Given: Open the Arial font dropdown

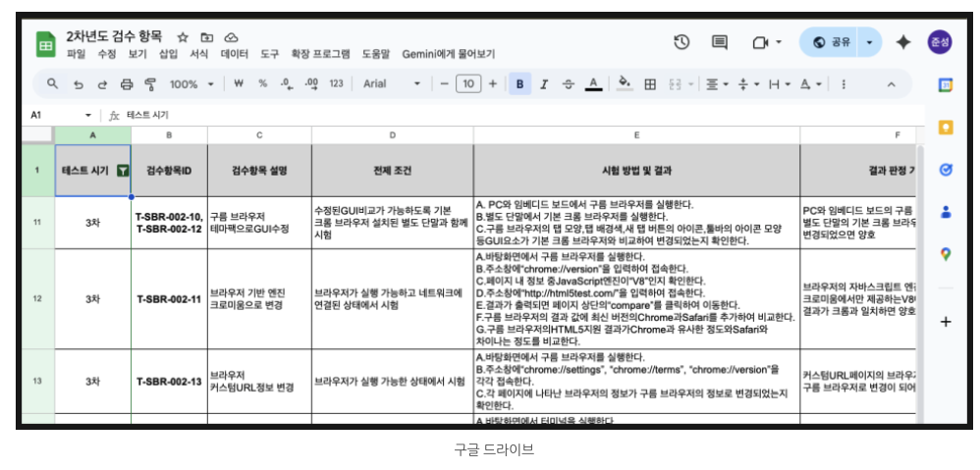Looking at the screenshot, I should pos(391,84).
